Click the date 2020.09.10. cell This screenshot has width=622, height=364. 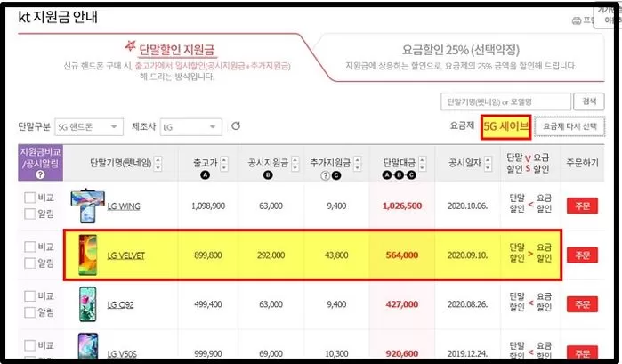click(468, 255)
